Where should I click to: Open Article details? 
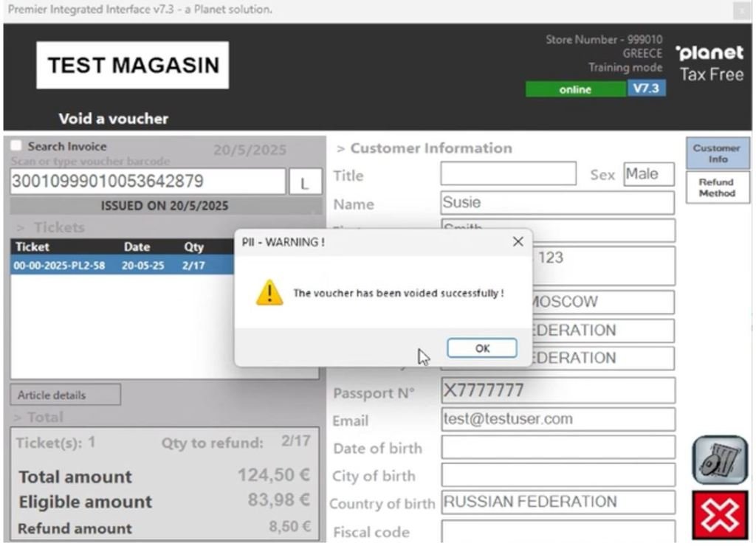(65, 395)
